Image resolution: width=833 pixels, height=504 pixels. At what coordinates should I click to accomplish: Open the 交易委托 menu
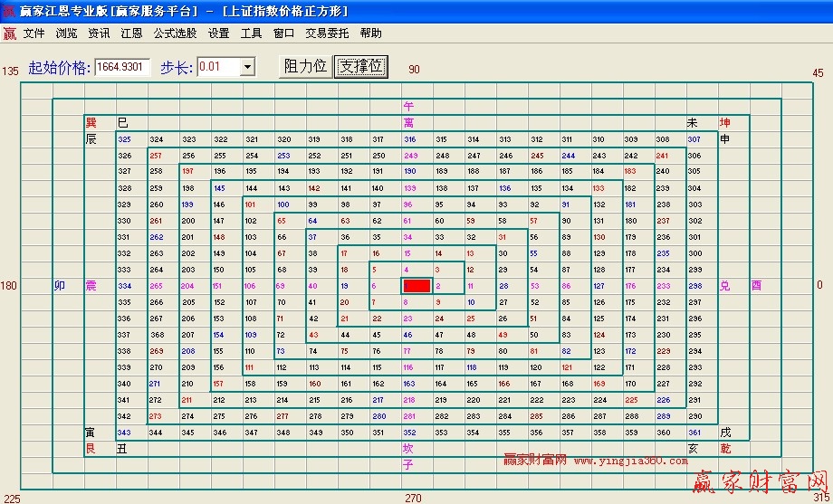click(x=327, y=33)
